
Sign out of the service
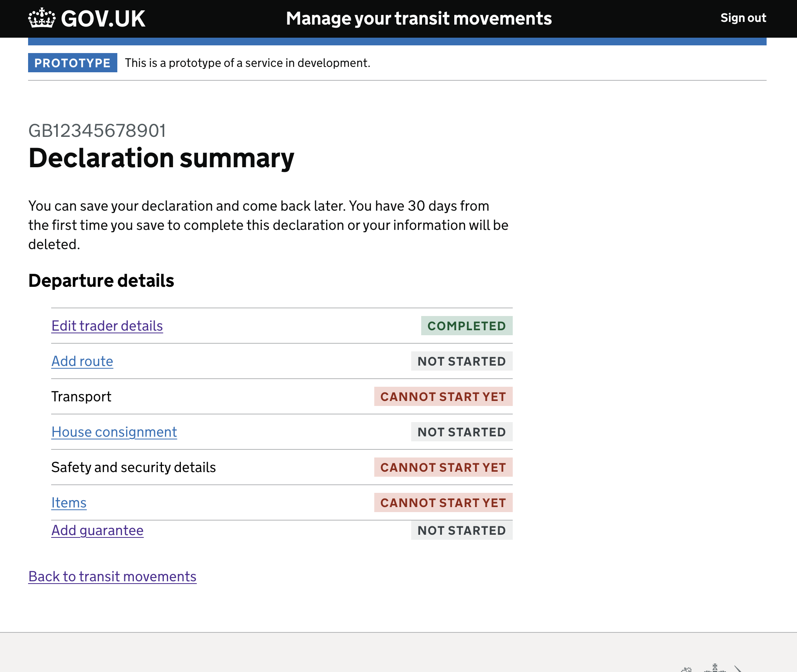[743, 18]
